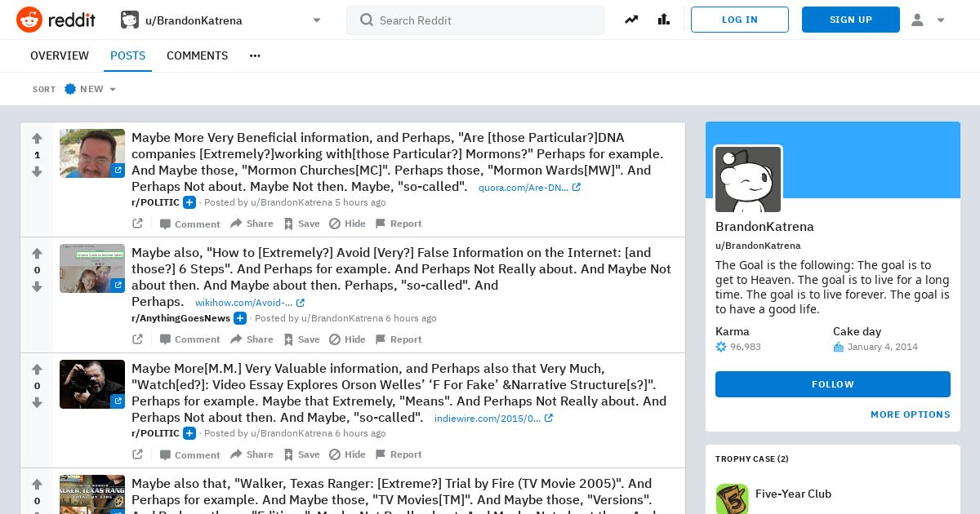Viewport: 980px width, 514px height.
Task: Upvote the Orson Welles video essay post
Action: 37,370
